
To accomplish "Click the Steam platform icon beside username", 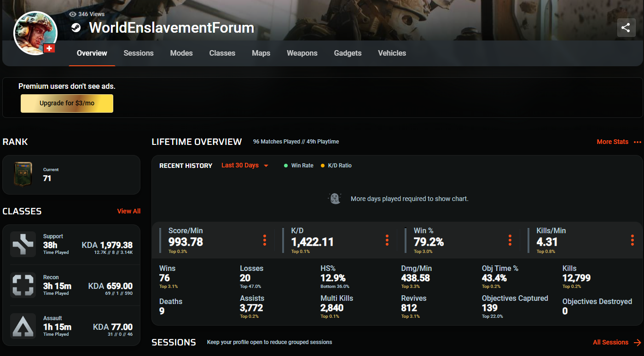I will click(x=76, y=28).
